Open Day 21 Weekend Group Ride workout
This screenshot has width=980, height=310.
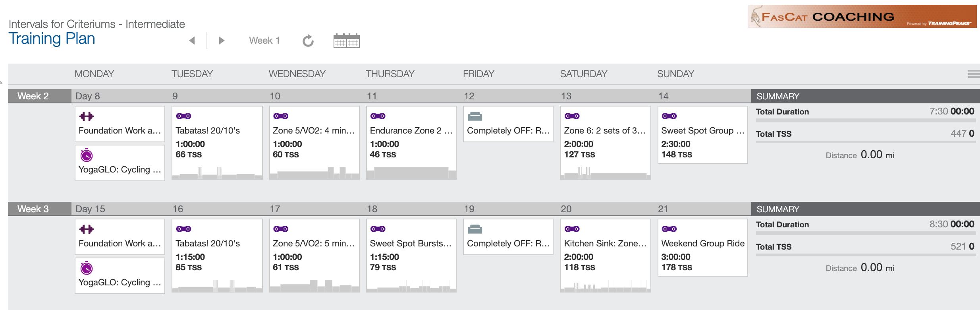(x=703, y=248)
